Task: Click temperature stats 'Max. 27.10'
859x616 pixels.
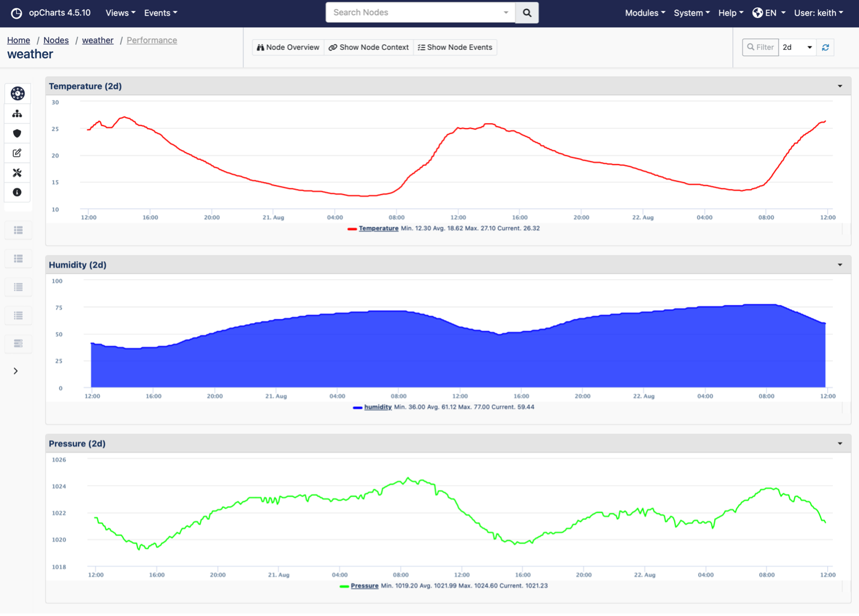Action: tap(479, 228)
